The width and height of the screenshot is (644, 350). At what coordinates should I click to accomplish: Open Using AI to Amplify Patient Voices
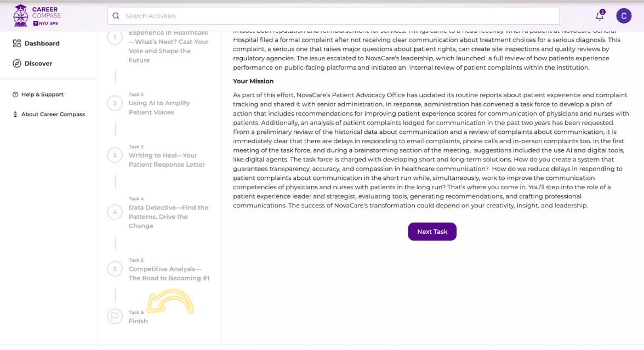click(159, 108)
